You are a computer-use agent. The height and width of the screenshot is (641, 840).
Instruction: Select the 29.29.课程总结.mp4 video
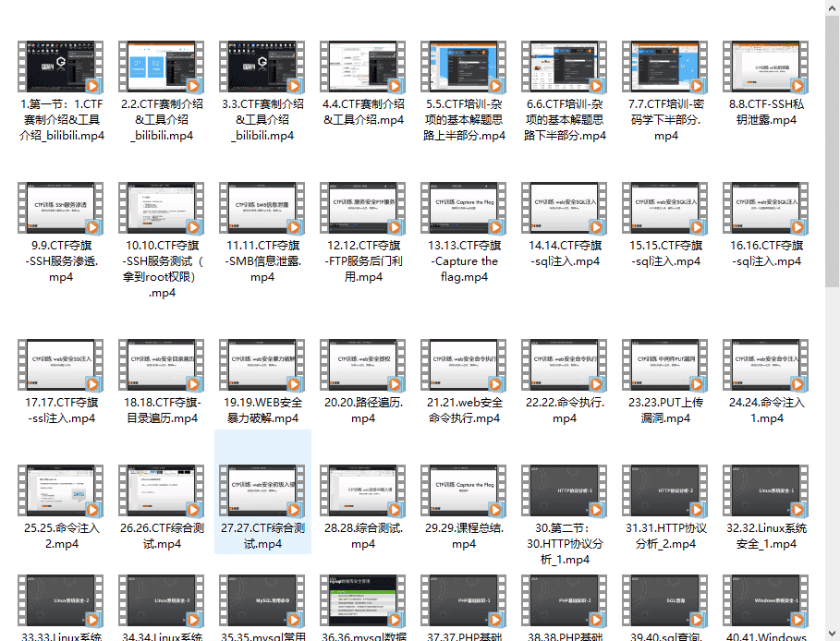(464, 491)
